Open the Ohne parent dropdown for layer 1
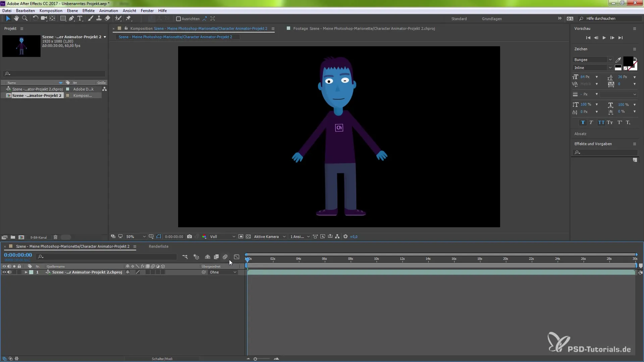This screenshot has height=362, width=644. pyautogui.click(x=223, y=273)
